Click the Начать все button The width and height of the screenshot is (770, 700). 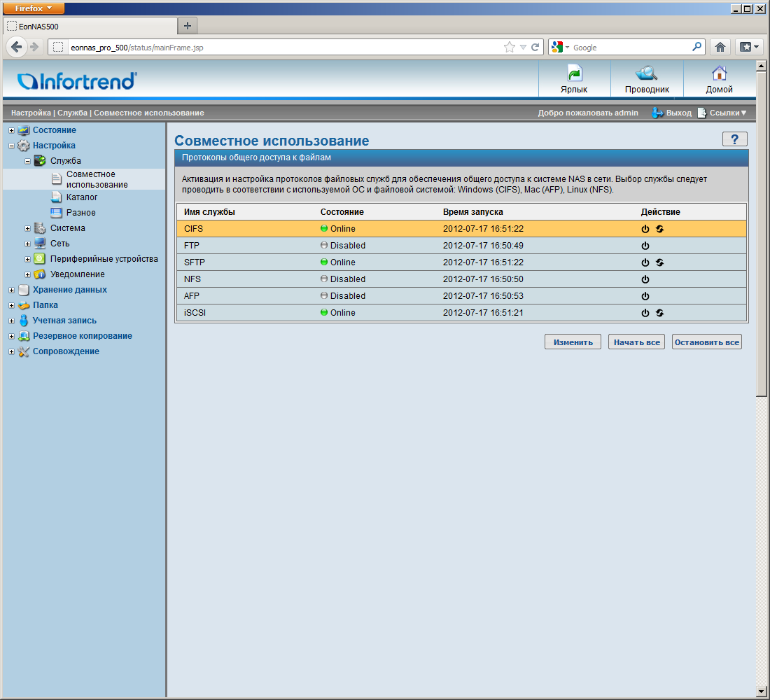(636, 342)
